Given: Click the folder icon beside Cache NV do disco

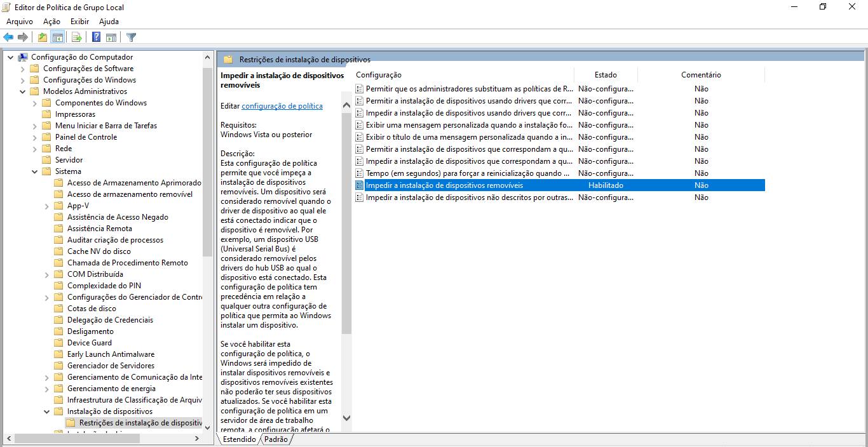Looking at the screenshot, I should (x=58, y=251).
